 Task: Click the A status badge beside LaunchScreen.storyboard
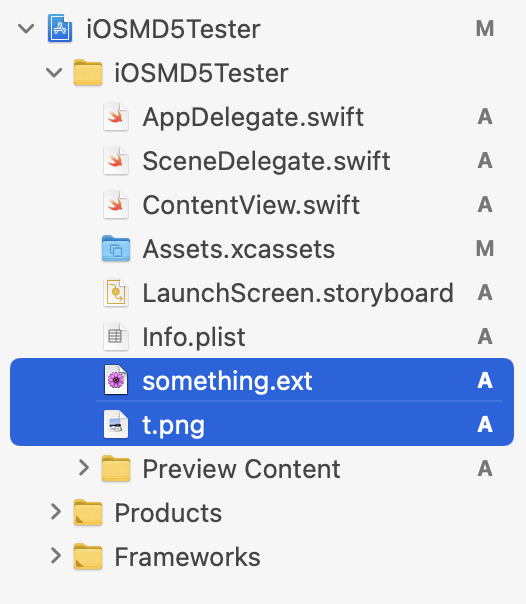[485, 292]
